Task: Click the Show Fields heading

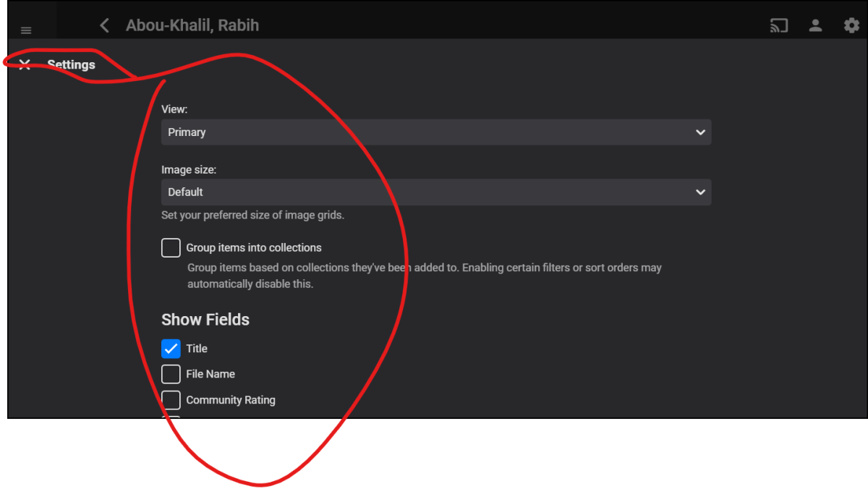Action: [x=205, y=320]
